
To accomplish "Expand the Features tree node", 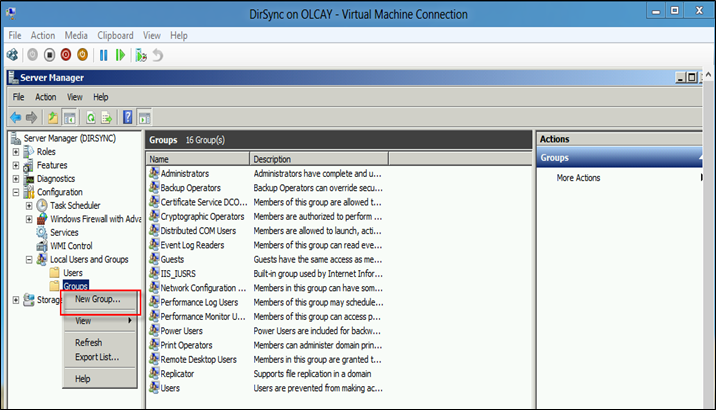I will [x=16, y=165].
